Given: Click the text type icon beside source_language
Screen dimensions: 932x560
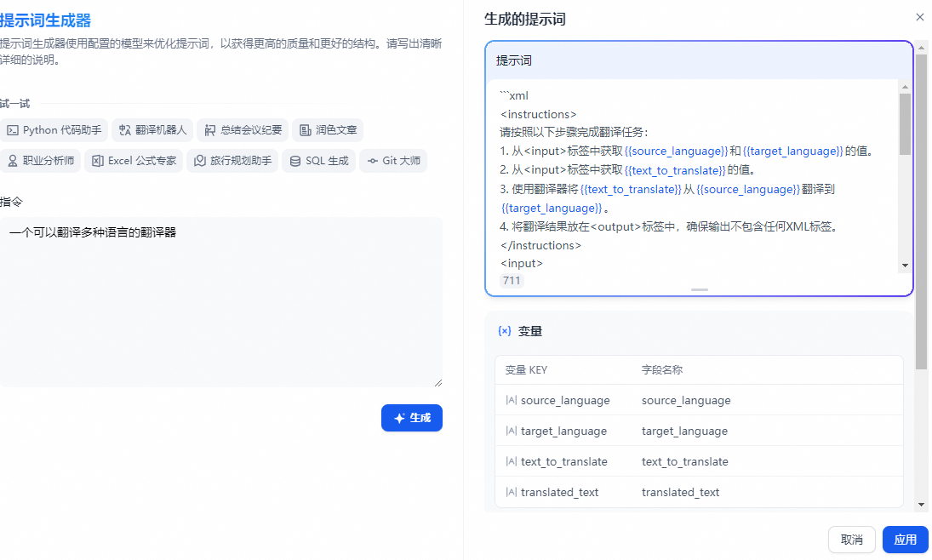Looking at the screenshot, I should 512,400.
